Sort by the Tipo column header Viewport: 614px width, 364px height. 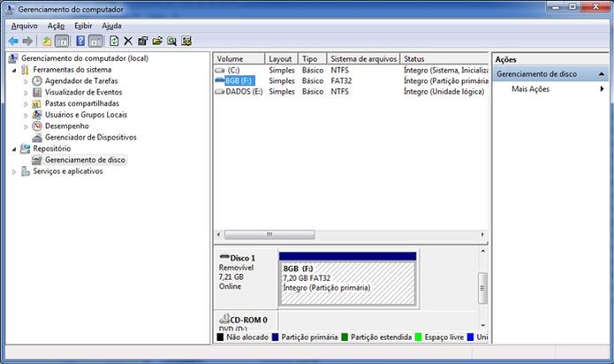[x=313, y=58]
